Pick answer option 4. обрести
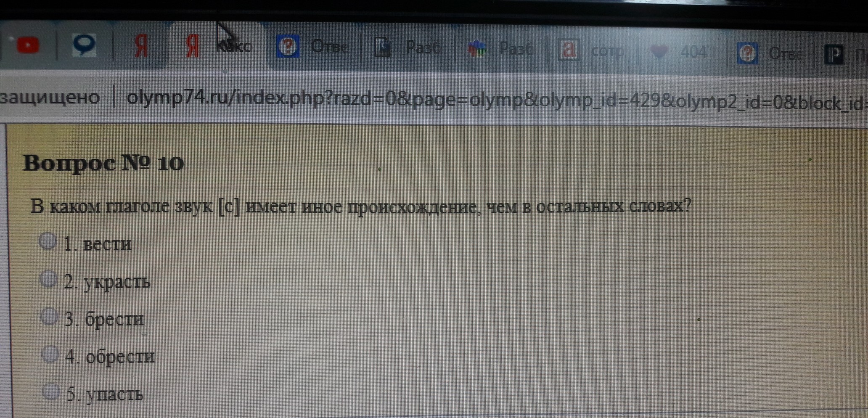Image resolution: width=868 pixels, height=418 pixels. [50, 354]
